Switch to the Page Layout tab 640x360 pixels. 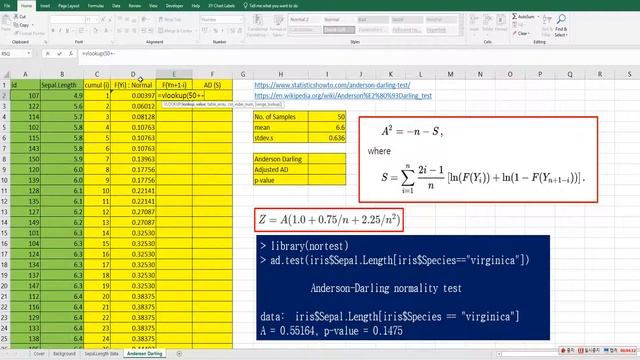coord(69,6)
